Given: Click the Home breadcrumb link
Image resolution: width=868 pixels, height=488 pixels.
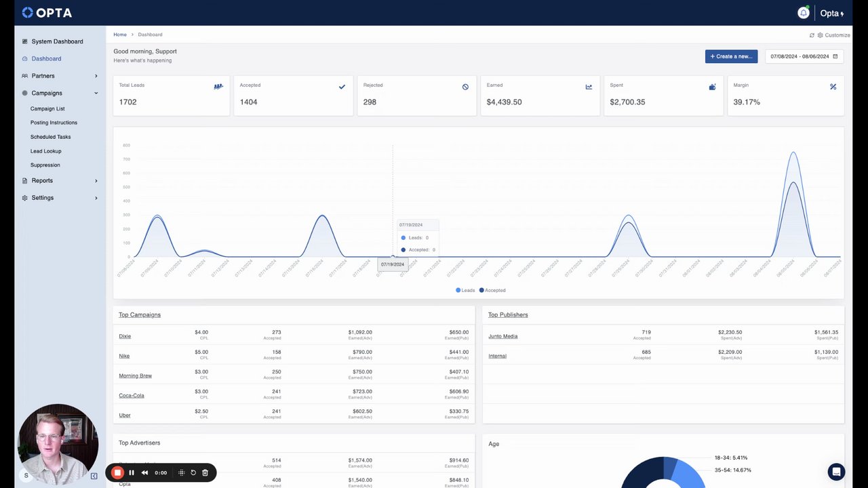Looking at the screenshot, I should tap(120, 35).
